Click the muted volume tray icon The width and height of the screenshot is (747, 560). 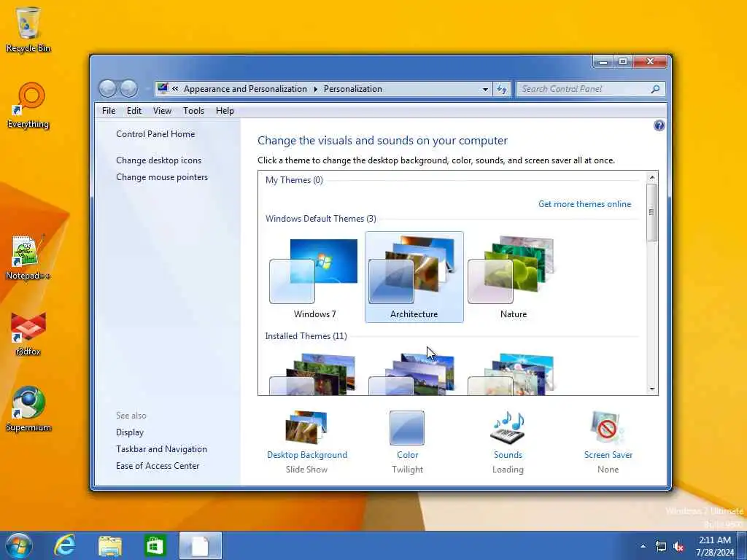coord(678,546)
